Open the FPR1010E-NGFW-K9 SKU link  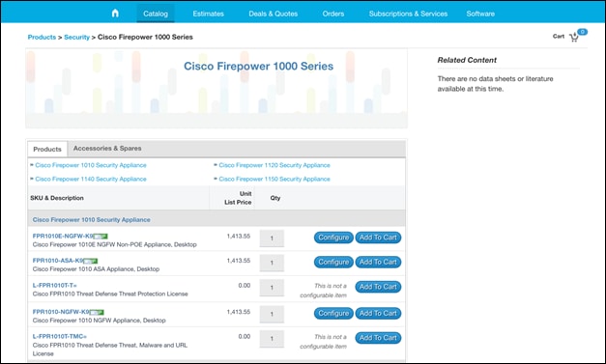63,236
